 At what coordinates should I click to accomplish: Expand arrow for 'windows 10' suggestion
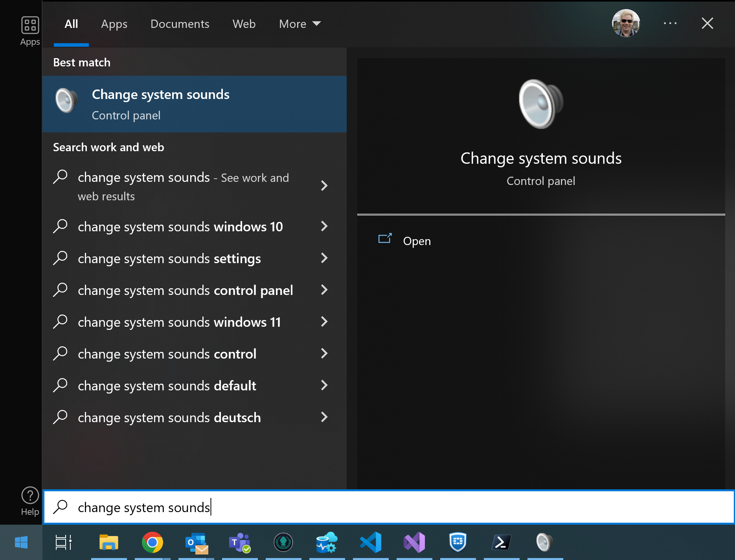tap(324, 226)
